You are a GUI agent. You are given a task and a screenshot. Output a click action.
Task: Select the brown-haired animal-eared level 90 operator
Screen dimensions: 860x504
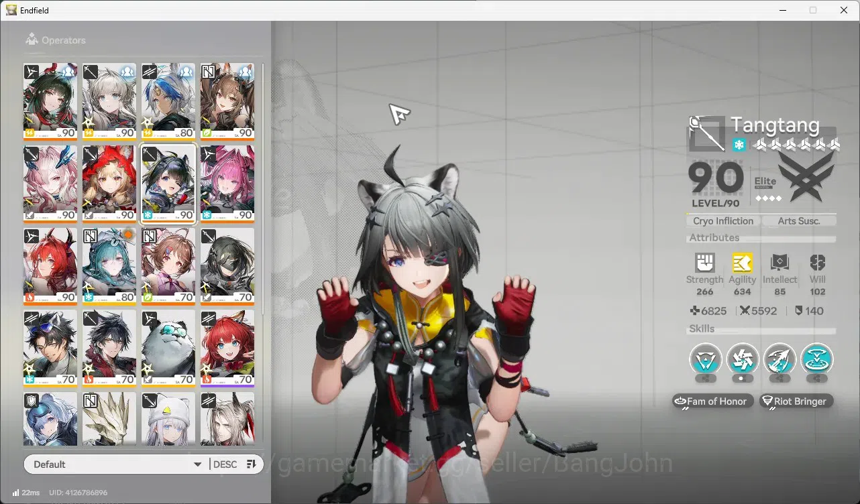tap(227, 101)
